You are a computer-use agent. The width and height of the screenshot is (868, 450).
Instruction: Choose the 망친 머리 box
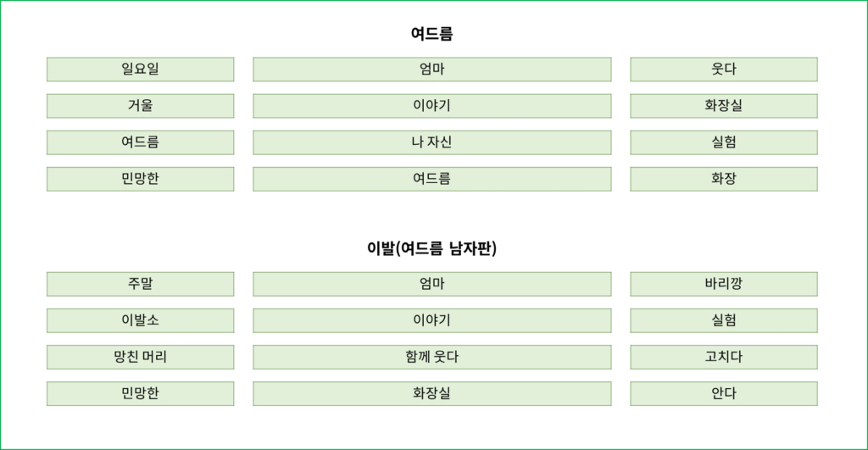coord(140,357)
